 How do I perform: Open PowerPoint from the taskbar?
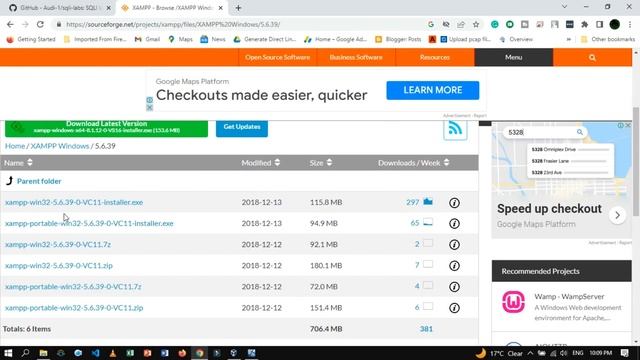point(147,353)
